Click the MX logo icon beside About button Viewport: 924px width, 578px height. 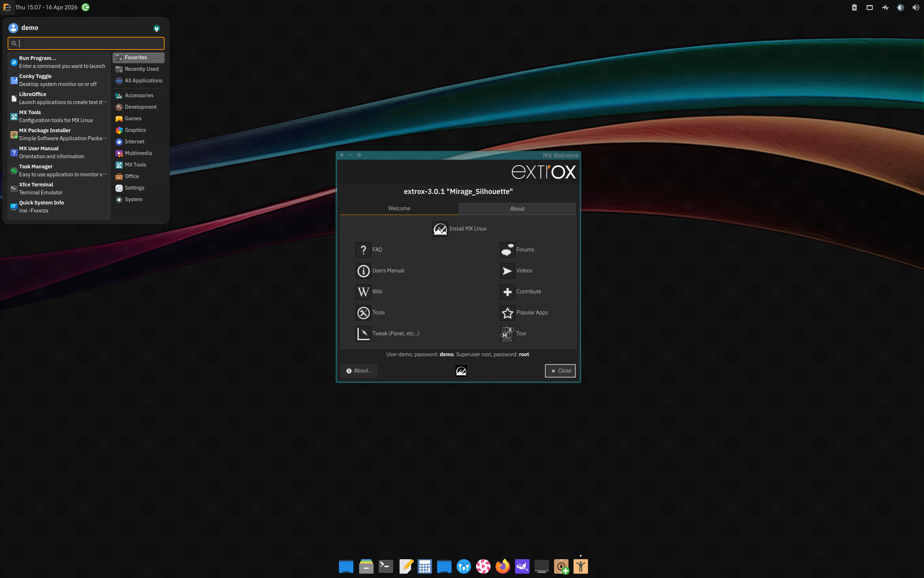[x=461, y=371]
